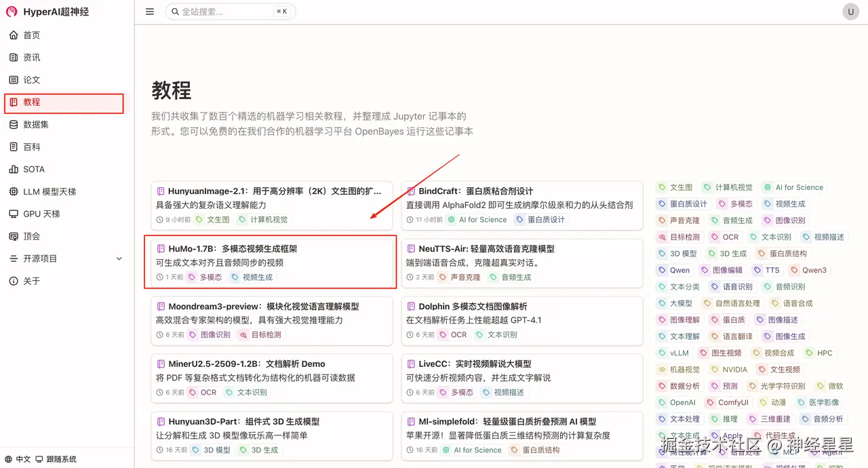Open Moondream3-preview tutorial card

(272, 321)
